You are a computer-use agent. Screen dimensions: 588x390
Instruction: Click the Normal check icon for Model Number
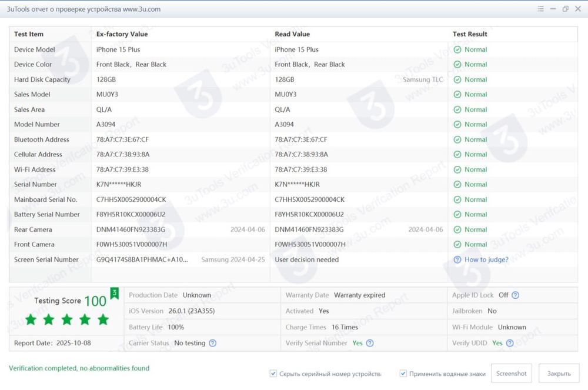click(457, 125)
